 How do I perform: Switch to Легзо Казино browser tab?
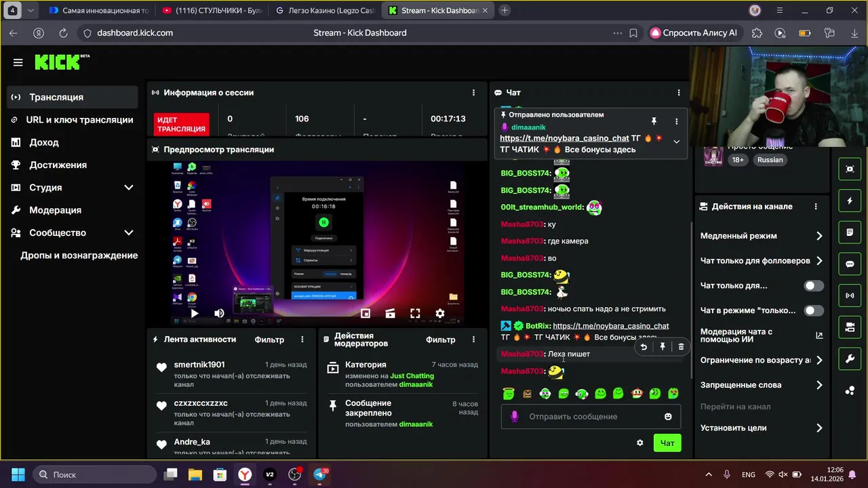(324, 11)
